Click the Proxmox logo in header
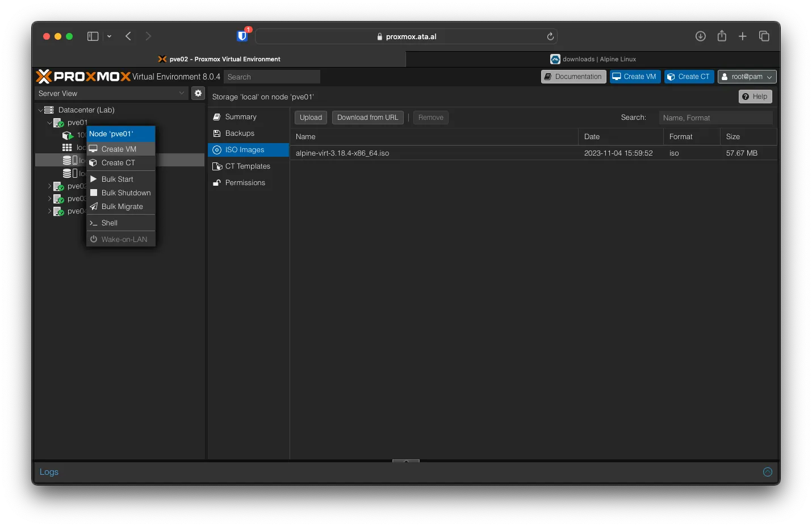 83,77
